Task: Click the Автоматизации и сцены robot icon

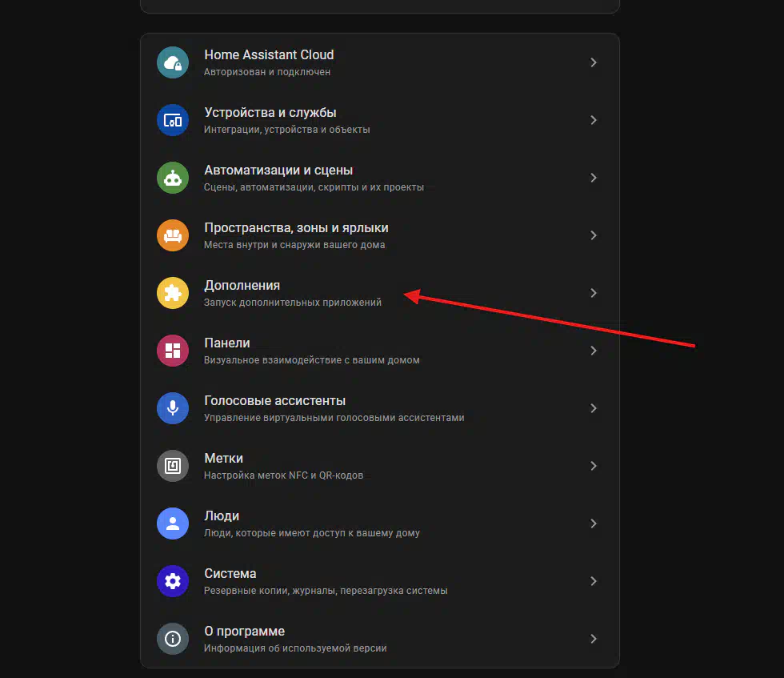Action: click(173, 178)
